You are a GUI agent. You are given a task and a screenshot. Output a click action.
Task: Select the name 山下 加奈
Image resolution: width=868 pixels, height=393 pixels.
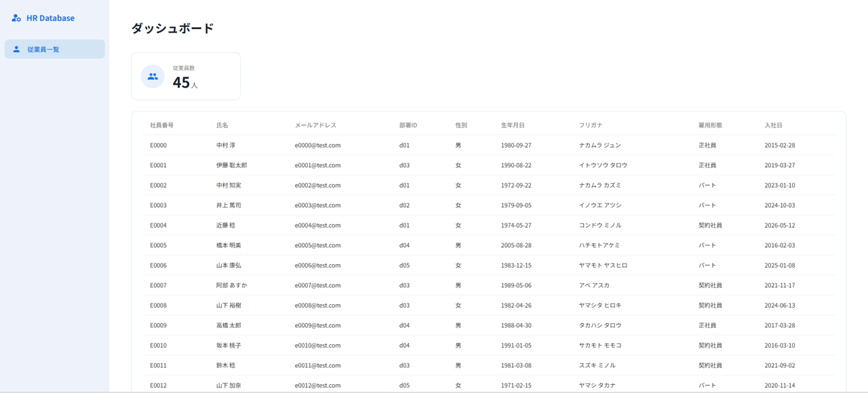229,386
